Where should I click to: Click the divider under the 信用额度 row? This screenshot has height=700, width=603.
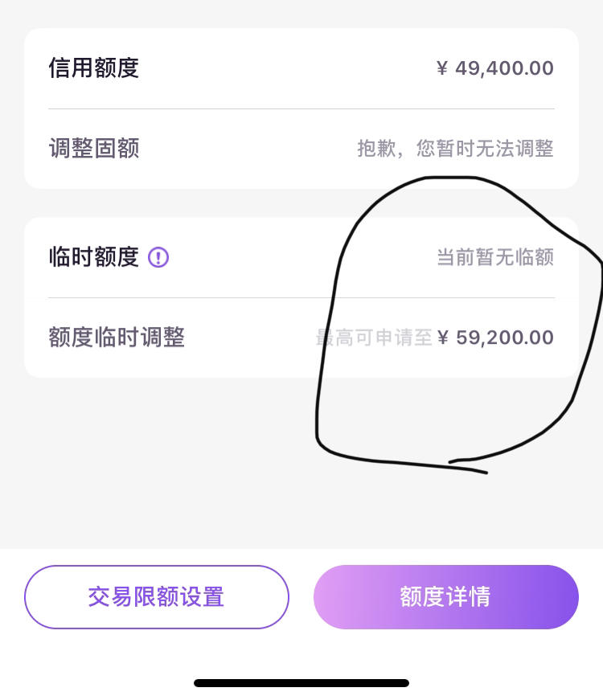[x=301, y=108]
